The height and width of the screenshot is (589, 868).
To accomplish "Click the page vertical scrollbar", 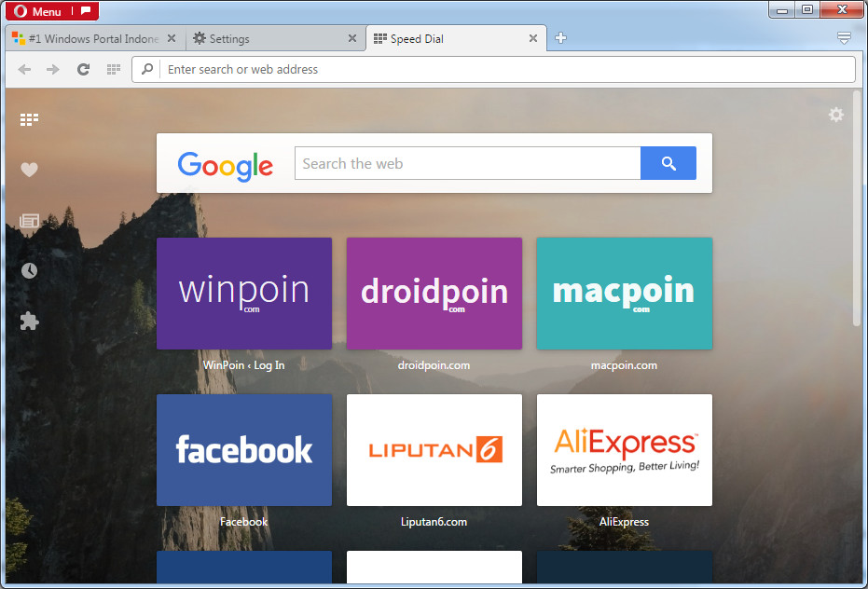I will point(858,208).
